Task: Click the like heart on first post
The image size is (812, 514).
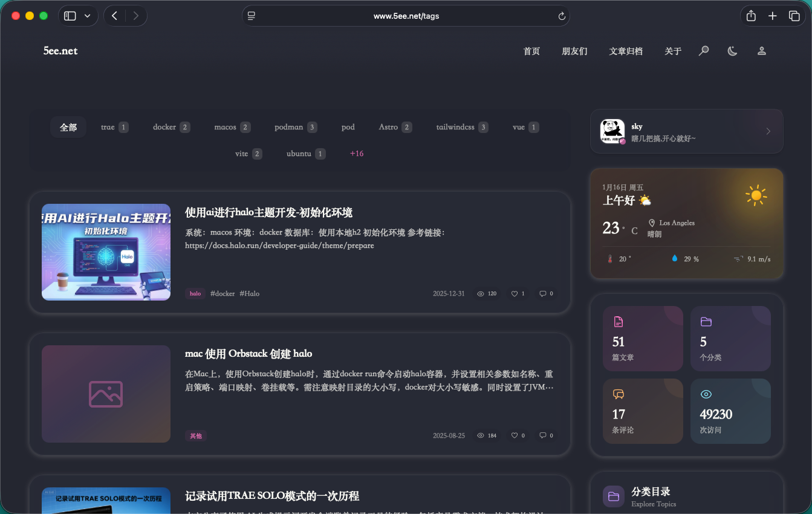Action: (515, 294)
